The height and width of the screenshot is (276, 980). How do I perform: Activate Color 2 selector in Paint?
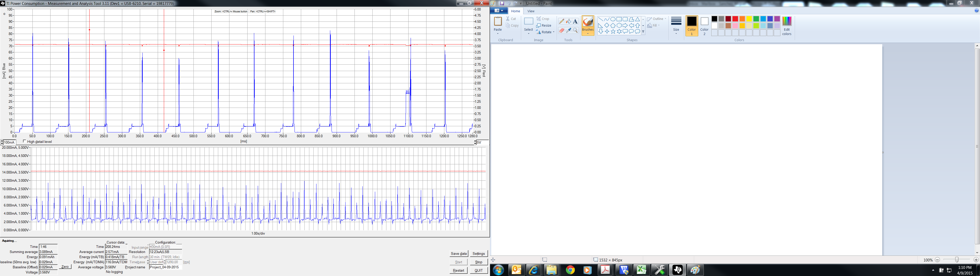(x=704, y=26)
